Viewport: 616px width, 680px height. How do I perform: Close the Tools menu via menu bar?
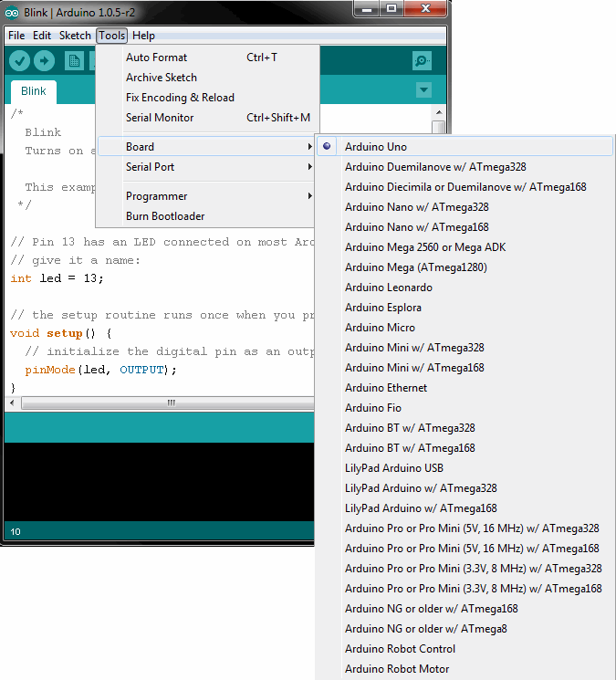[x=112, y=36]
